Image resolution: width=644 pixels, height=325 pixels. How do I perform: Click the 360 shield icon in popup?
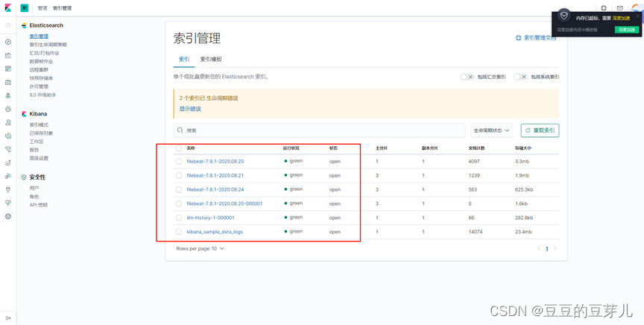[564, 16]
